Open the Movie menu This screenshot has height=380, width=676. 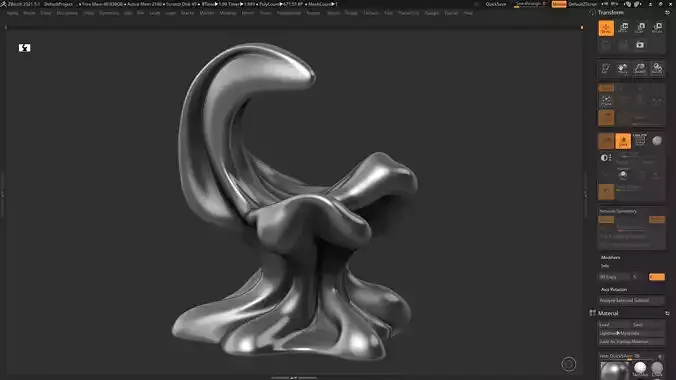coord(248,13)
